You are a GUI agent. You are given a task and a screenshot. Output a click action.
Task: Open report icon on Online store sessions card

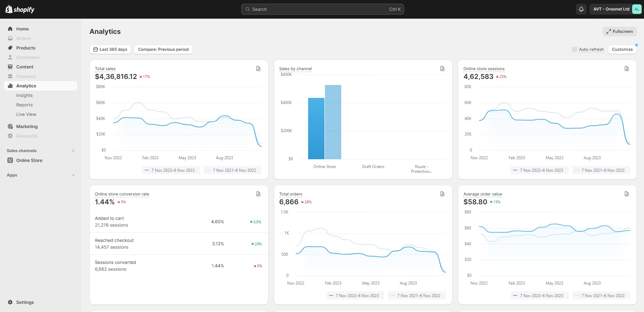coord(627,68)
